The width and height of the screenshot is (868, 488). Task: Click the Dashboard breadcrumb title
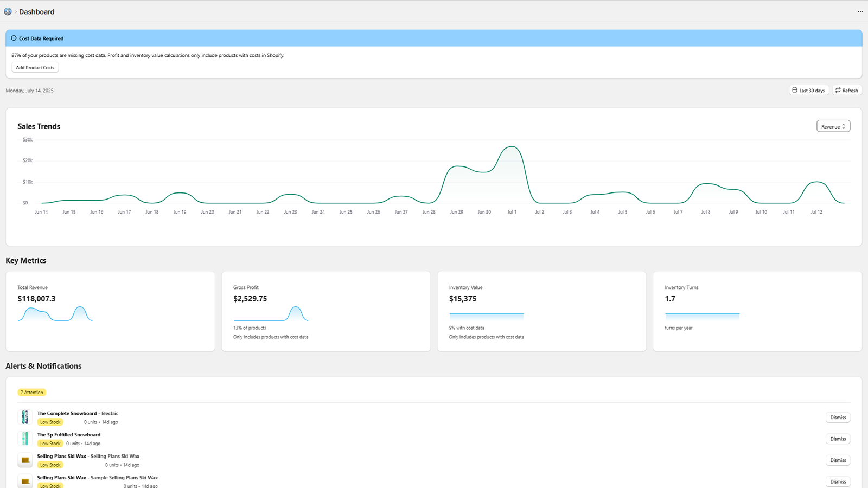tap(37, 12)
